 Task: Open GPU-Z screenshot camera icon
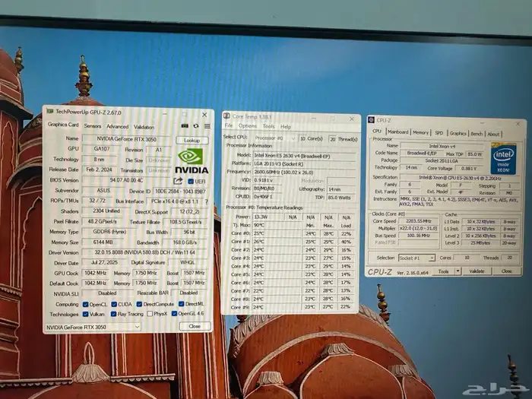point(185,126)
